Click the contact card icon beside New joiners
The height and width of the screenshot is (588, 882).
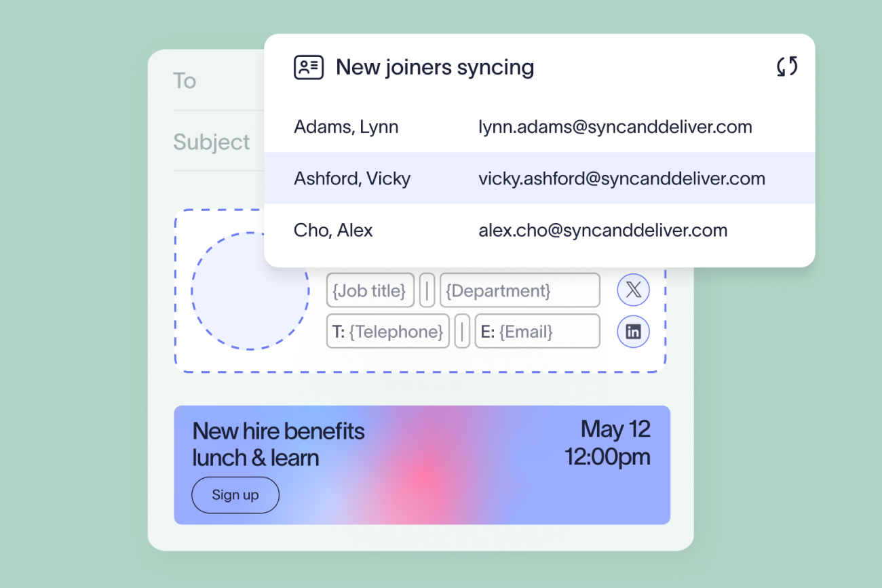point(308,67)
